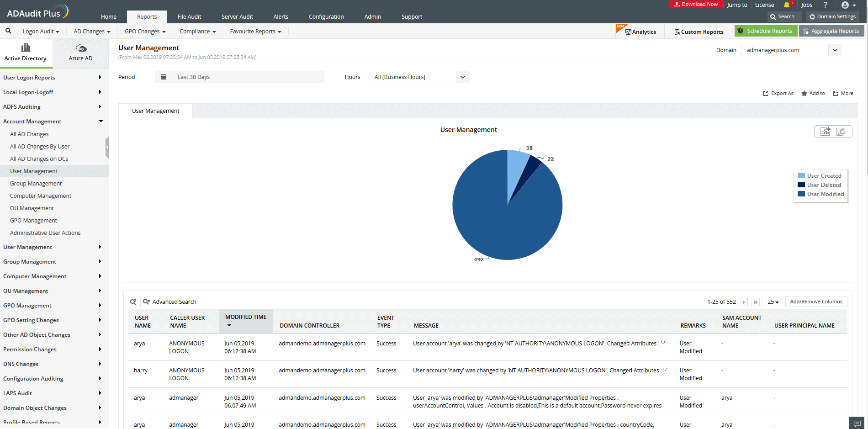Open GPO Changes dropdown menu
The height and width of the screenshot is (429, 868).
click(145, 32)
